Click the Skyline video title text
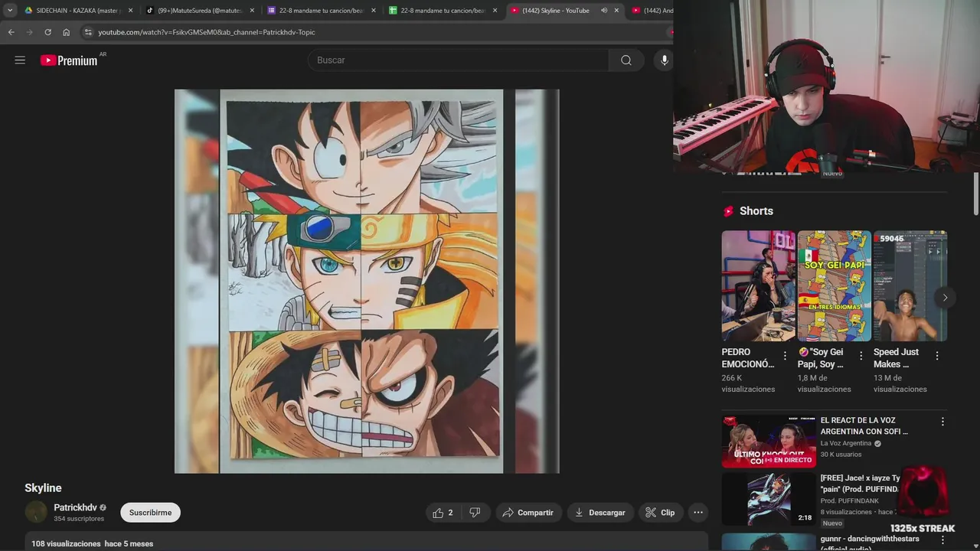980x551 pixels. (43, 487)
